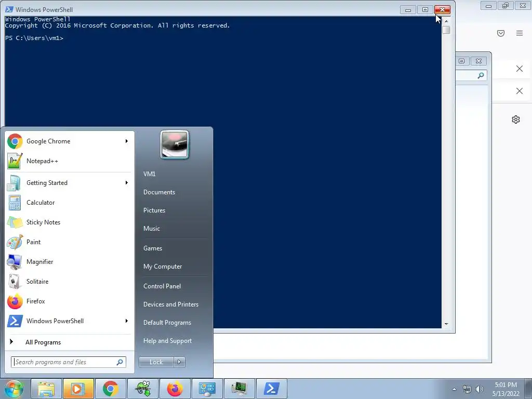Start Solitaire game
532x399 pixels.
(70, 281)
